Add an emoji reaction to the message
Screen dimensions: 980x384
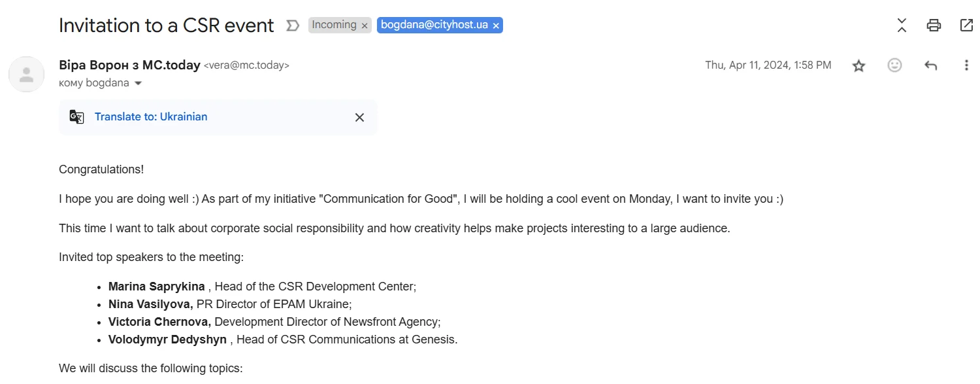tap(894, 65)
